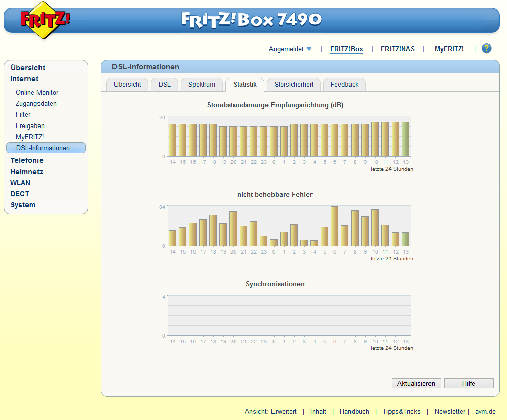
Task: Open the MyFRITZ! top link
Action: (449, 49)
